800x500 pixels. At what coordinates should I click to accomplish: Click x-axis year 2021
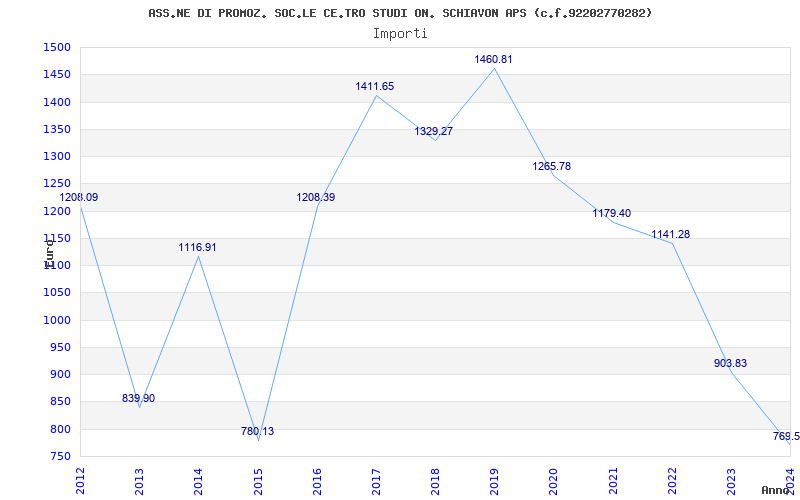click(x=613, y=481)
